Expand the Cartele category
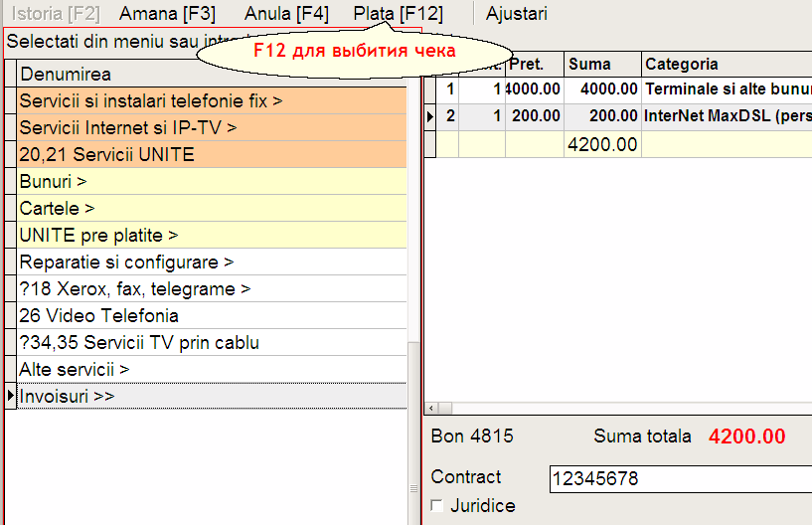 click(x=212, y=209)
